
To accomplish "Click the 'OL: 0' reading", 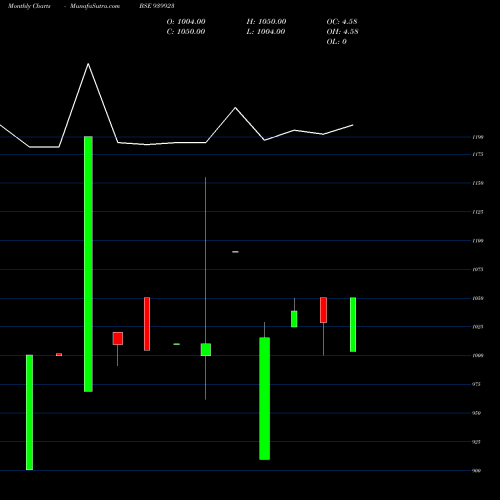I will coord(337,42).
